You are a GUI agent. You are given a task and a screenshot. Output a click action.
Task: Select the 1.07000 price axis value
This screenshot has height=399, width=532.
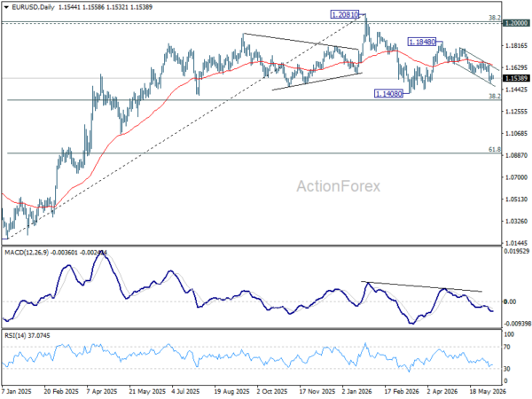point(517,177)
